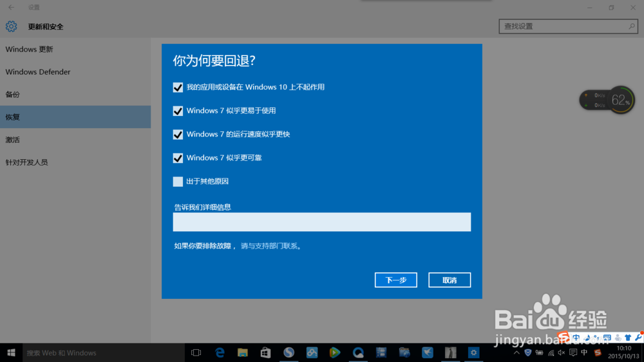
Task: Launch Microsoft Edge from the taskbar
Action: (x=220, y=353)
